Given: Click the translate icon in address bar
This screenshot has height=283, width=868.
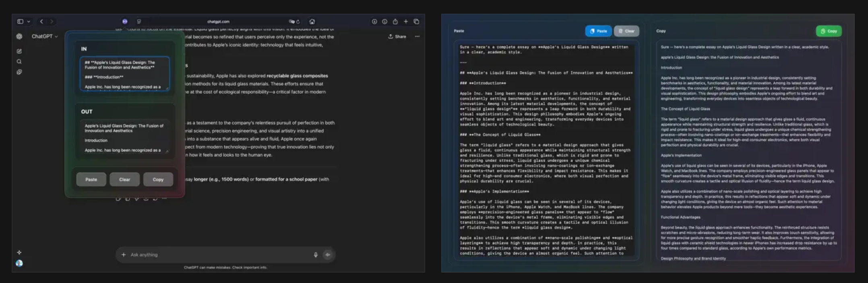Looking at the screenshot, I should 291,22.
